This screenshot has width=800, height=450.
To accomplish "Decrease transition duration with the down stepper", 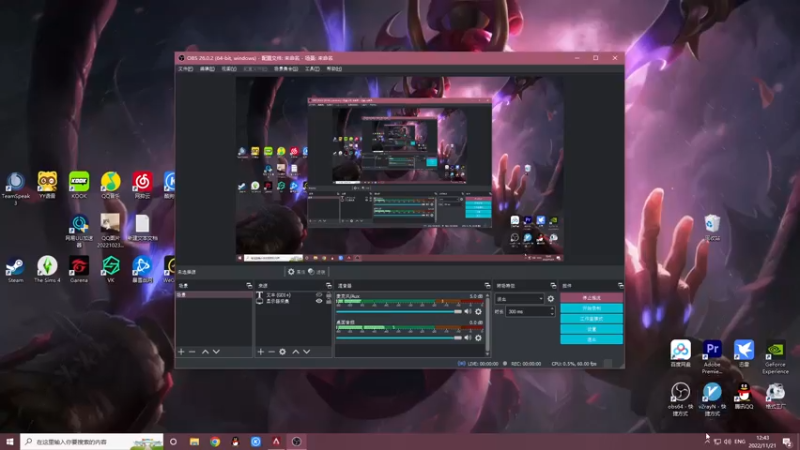I will click(552, 314).
